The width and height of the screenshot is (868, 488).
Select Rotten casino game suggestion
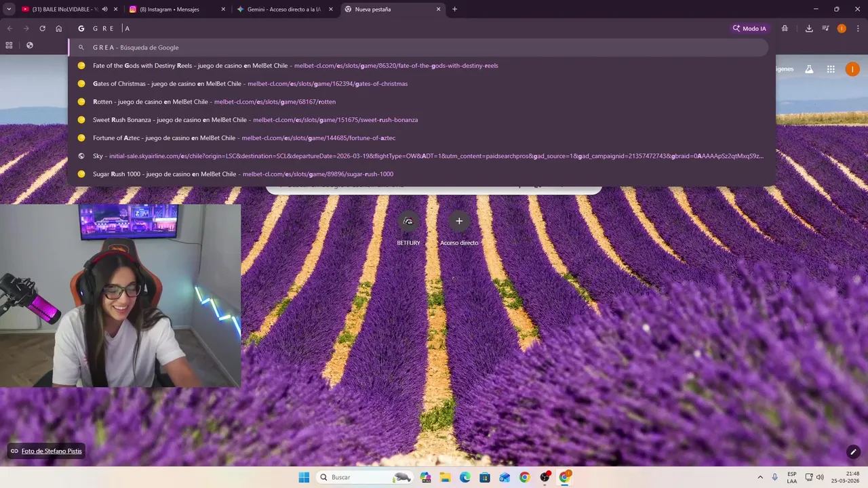[x=419, y=102]
